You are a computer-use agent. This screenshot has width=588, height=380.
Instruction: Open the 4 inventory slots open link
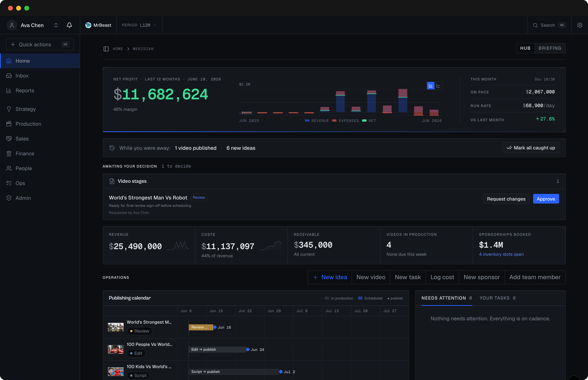tap(501, 254)
